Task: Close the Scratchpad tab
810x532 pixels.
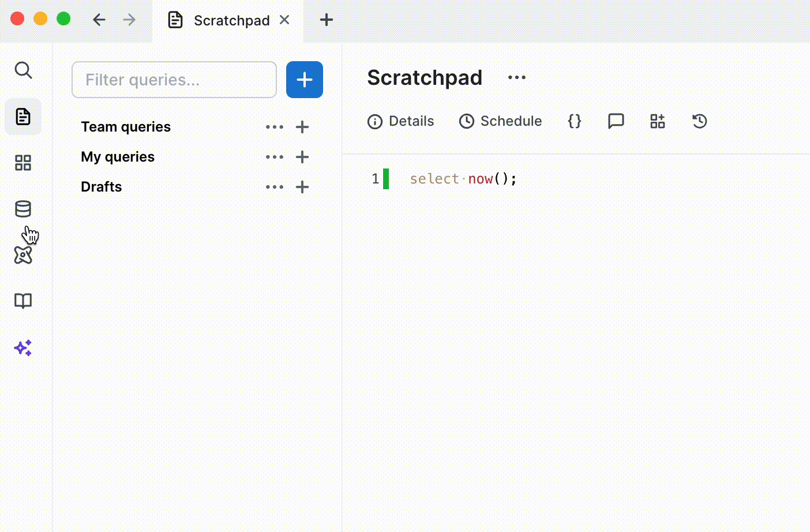Action: pos(284,20)
